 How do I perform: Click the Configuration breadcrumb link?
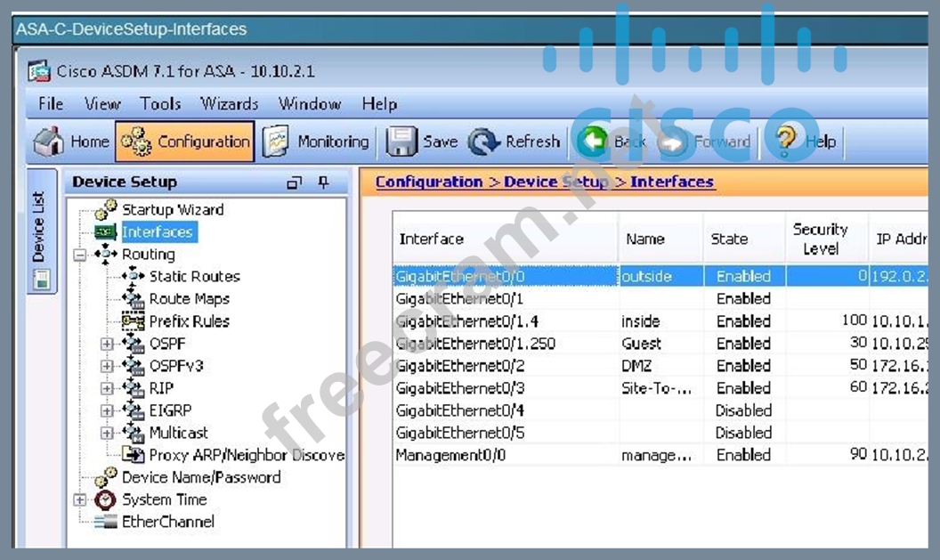(428, 182)
